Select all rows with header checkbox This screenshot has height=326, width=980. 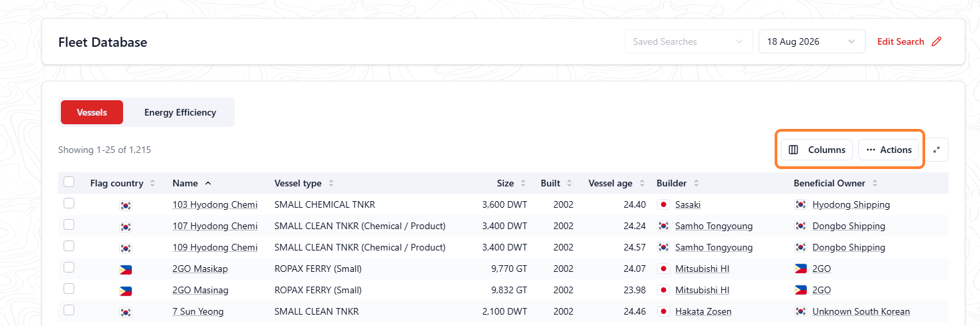click(x=69, y=182)
